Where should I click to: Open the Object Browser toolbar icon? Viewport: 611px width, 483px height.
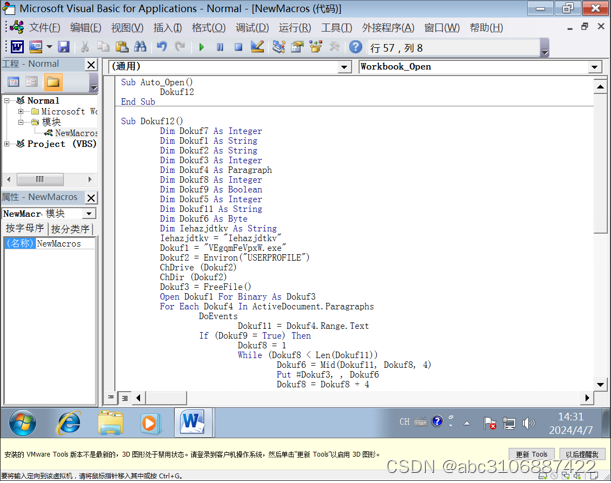click(316, 47)
